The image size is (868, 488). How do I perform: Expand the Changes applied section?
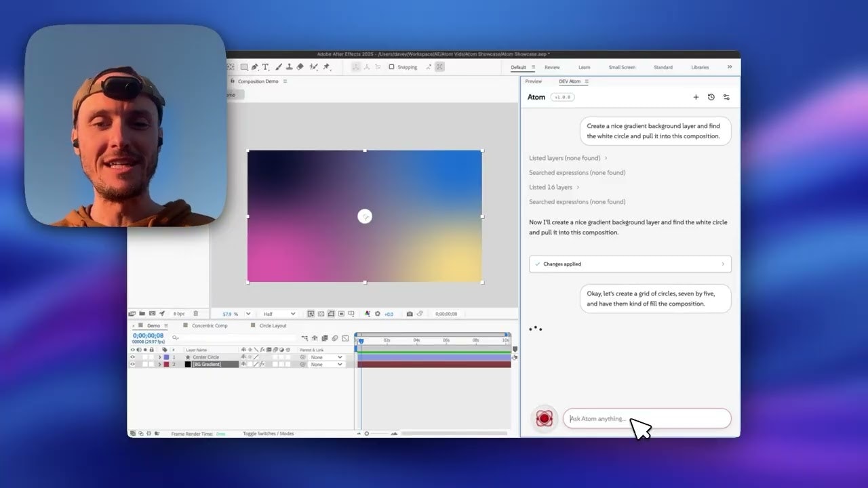tap(630, 264)
